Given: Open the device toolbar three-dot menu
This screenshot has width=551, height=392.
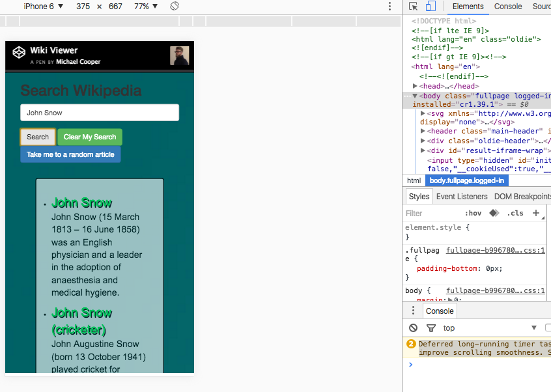Looking at the screenshot, I should (389, 7).
